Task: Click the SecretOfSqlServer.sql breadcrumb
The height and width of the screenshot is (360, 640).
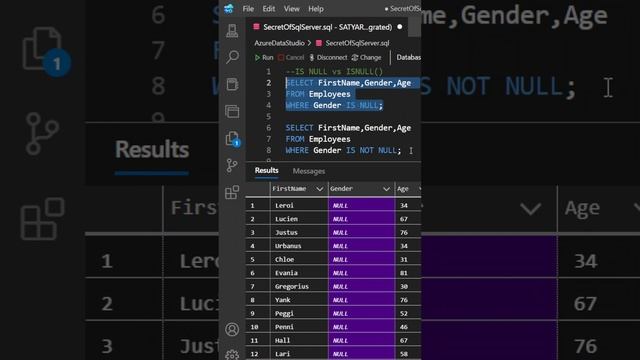Action: pyautogui.click(x=353, y=43)
